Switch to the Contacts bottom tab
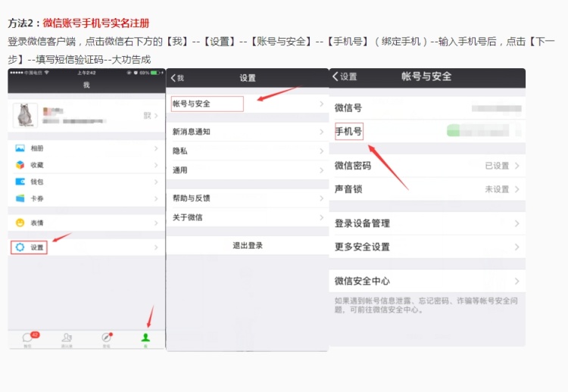The height and width of the screenshot is (392, 568). point(67,338)
